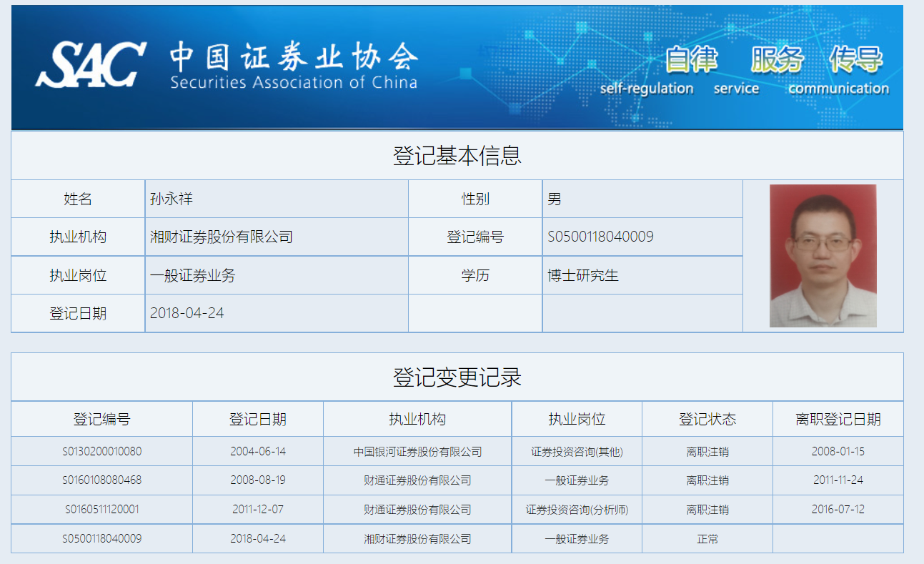Click the date 2011-12-07
This screenshot has width=924, height=564.
tap(258, 509)
